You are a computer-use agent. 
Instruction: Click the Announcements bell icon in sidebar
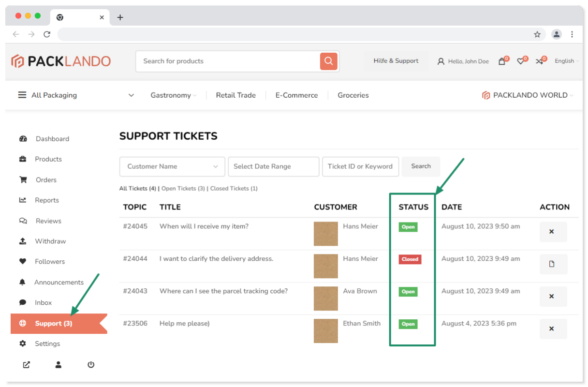[23, 282]
